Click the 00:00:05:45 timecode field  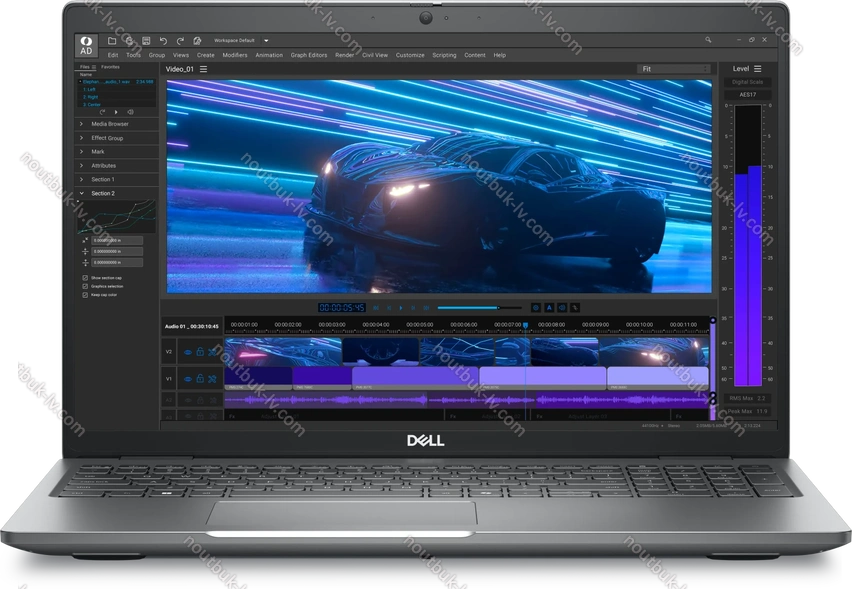(342, 308)
